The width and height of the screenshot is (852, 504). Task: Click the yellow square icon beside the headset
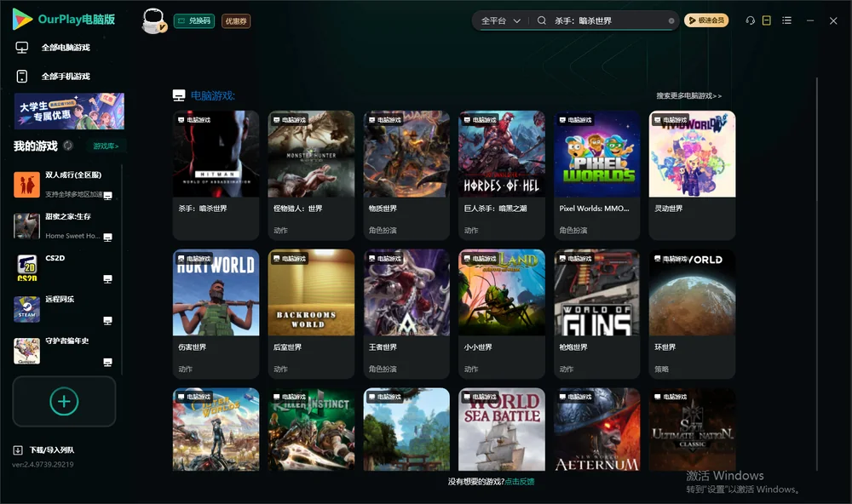tap(767, 20)
